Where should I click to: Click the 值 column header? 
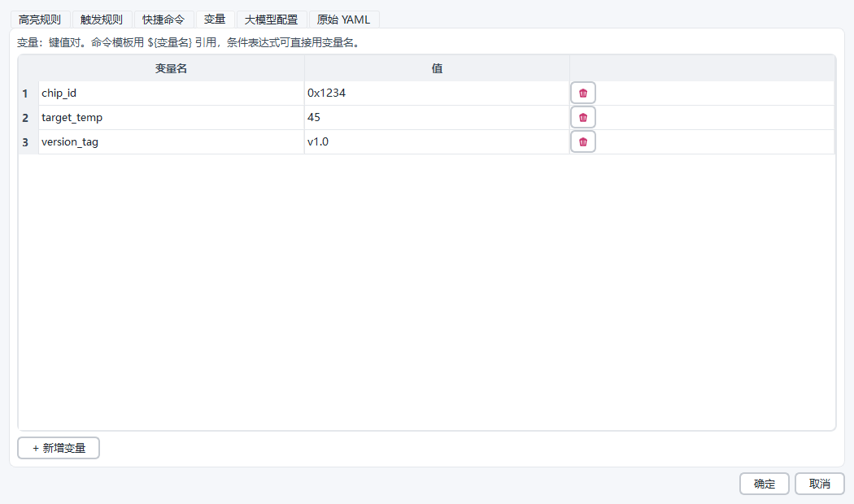[437, 68]
